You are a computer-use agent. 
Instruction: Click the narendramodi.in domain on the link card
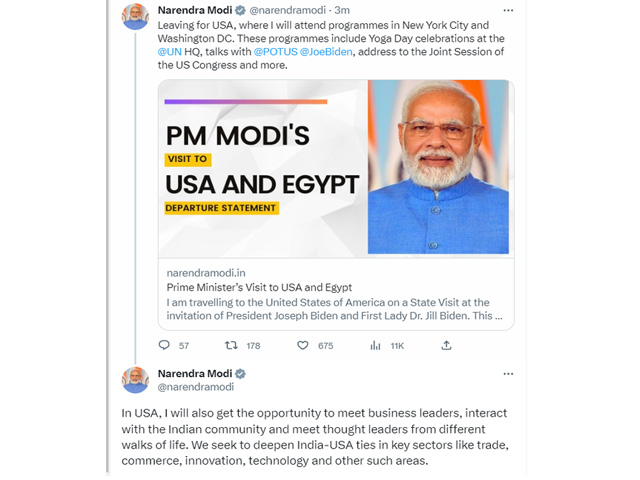pos(206,271)
